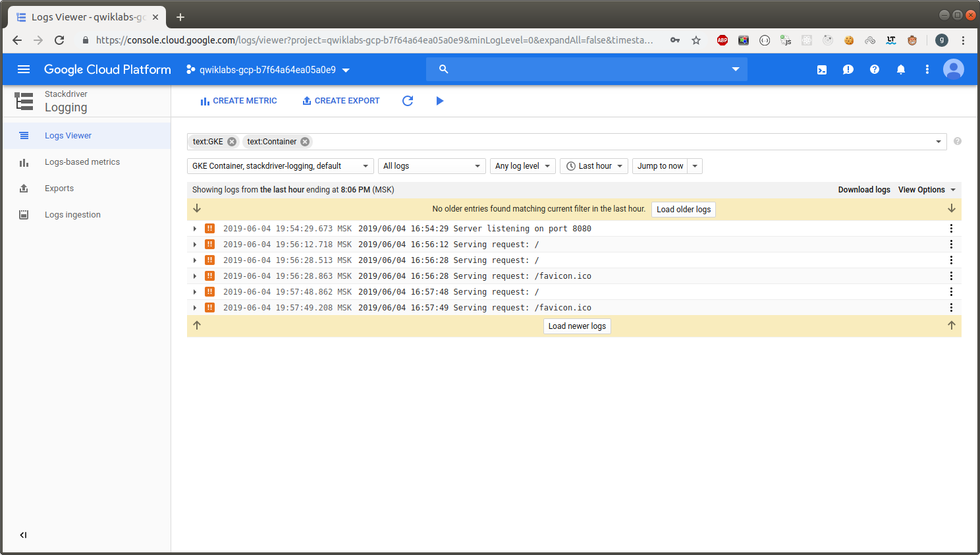Click the saved password key icon in the address bar
The height and width of the screenshot is (555, 980).
[675, 40]
